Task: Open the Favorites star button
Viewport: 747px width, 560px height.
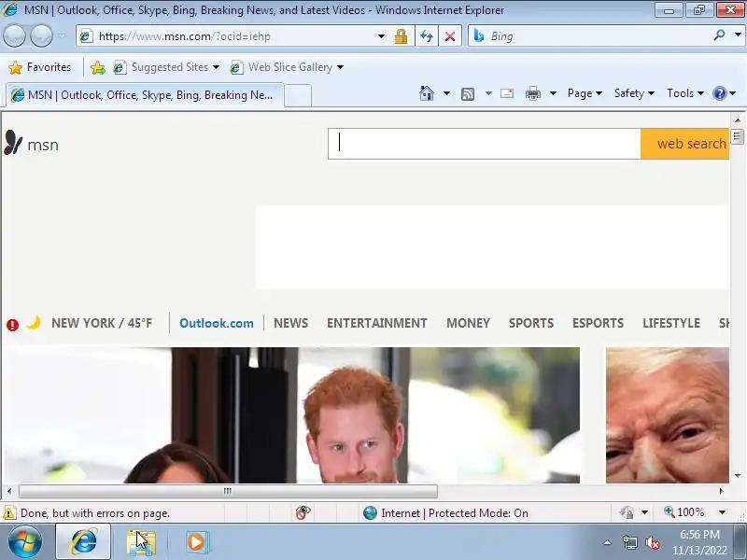Action: click(x=39, y=67)
